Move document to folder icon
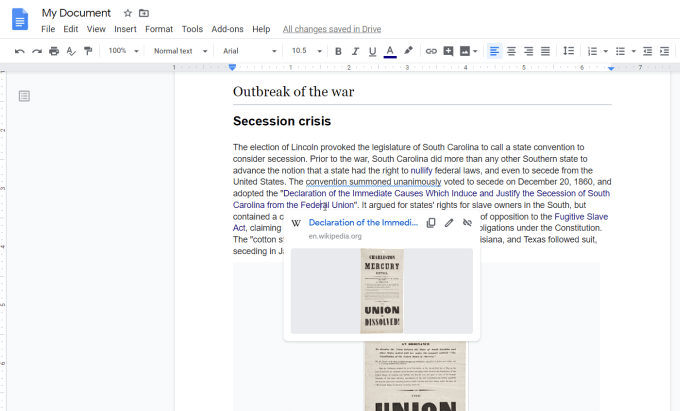Screen dimensions: 680x411 pyautogui.click(x=144, y=13)
